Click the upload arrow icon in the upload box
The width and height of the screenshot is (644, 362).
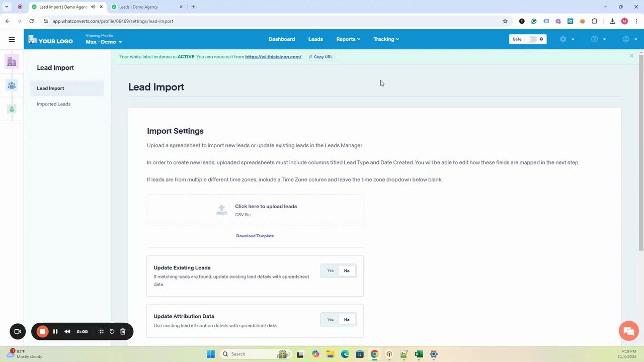(221, 210)
